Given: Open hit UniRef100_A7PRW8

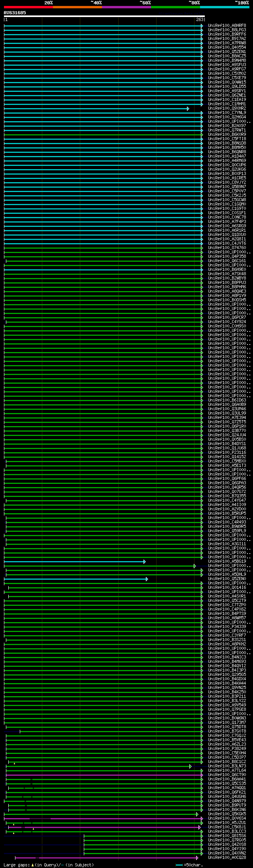Looking at the screenshot, I should tap(227, 43).
